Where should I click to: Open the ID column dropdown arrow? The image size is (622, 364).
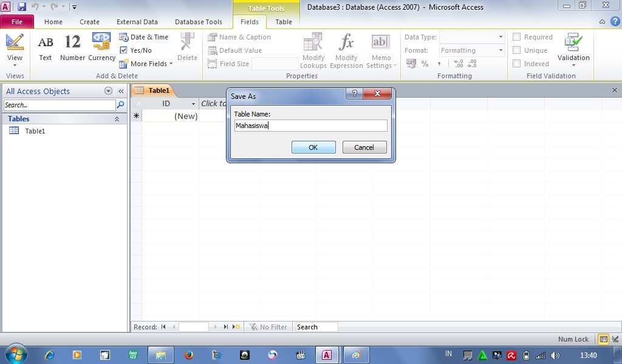[193, 104]
